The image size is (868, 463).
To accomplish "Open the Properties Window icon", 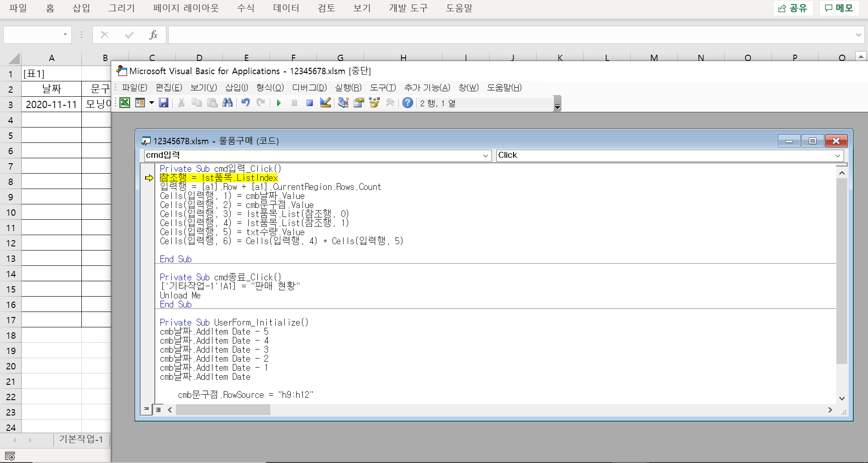I will (359, 103).
